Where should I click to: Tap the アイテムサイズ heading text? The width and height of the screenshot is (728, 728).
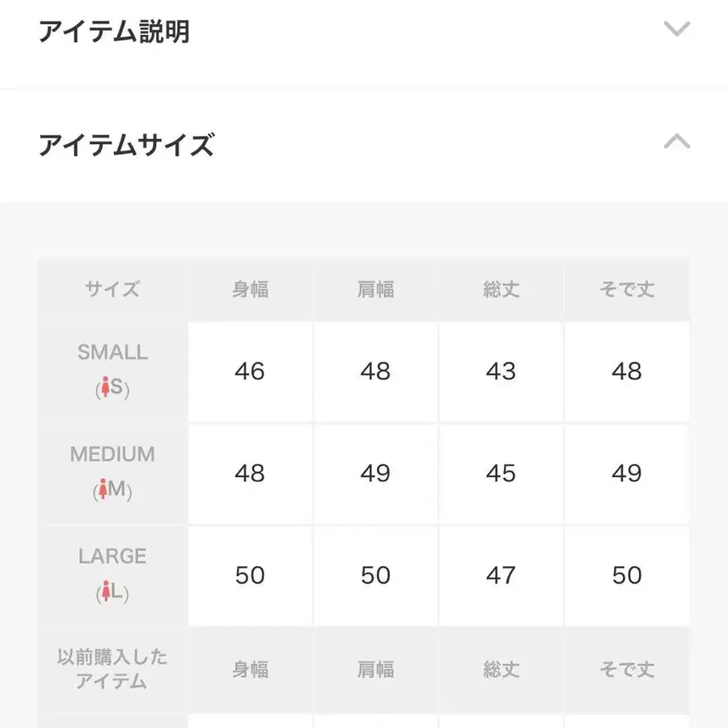point(126,146)
